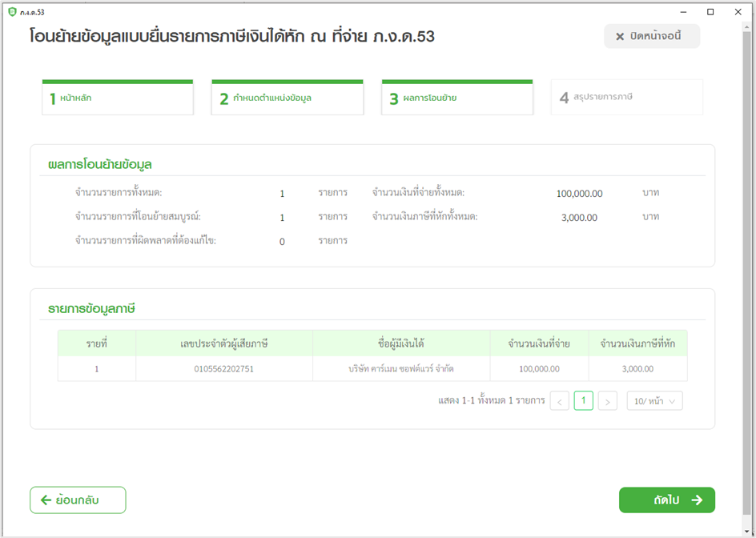Switch to step 1 หน้าหลัก

click(117, 96)
